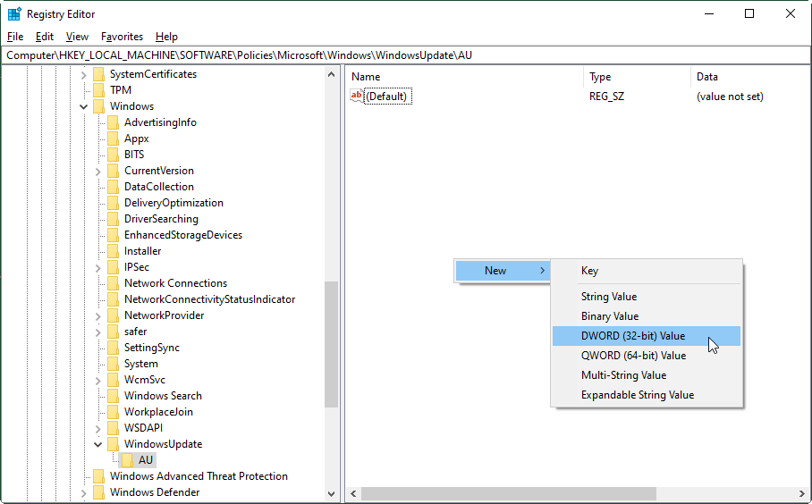Click the Windows Search folder icon
This screenshot has height=504, width=812.
point(113,396)
